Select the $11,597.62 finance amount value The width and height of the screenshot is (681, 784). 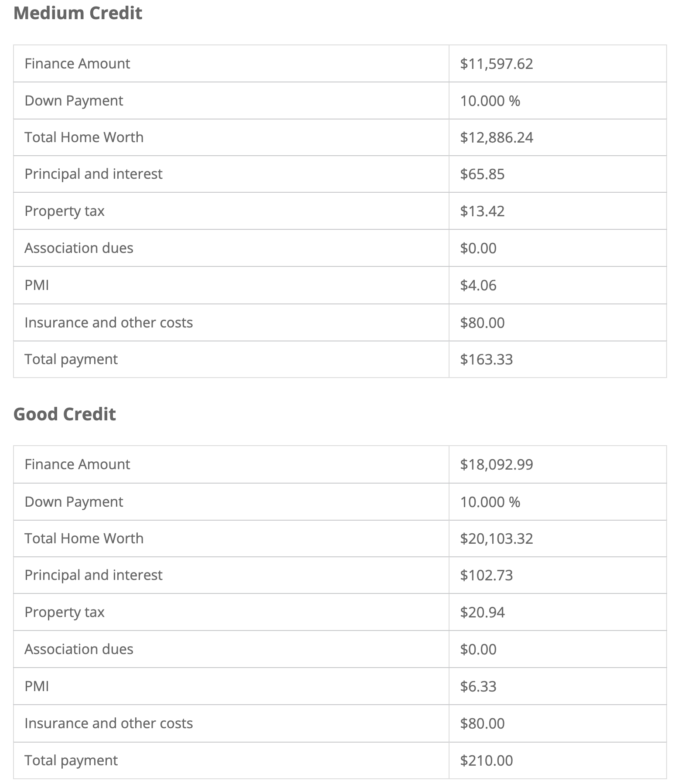pos(497,64)
